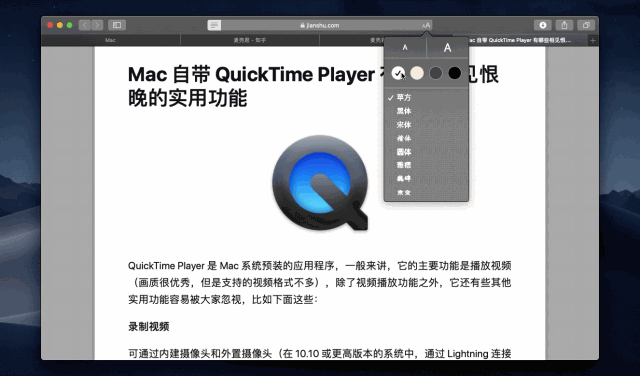
Task: Open the Downloads button
Action: (x=543, y=25)
